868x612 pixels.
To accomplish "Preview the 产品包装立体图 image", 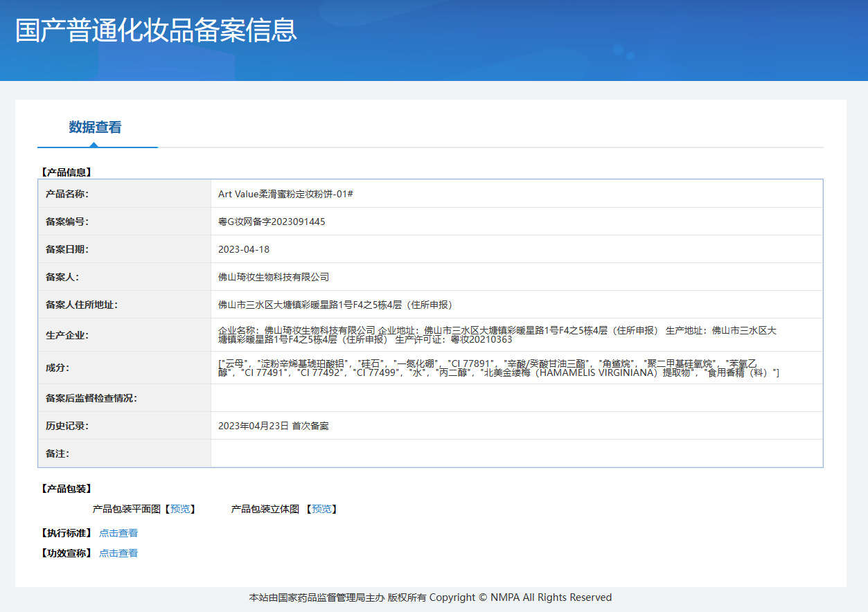I will point(321,509).
